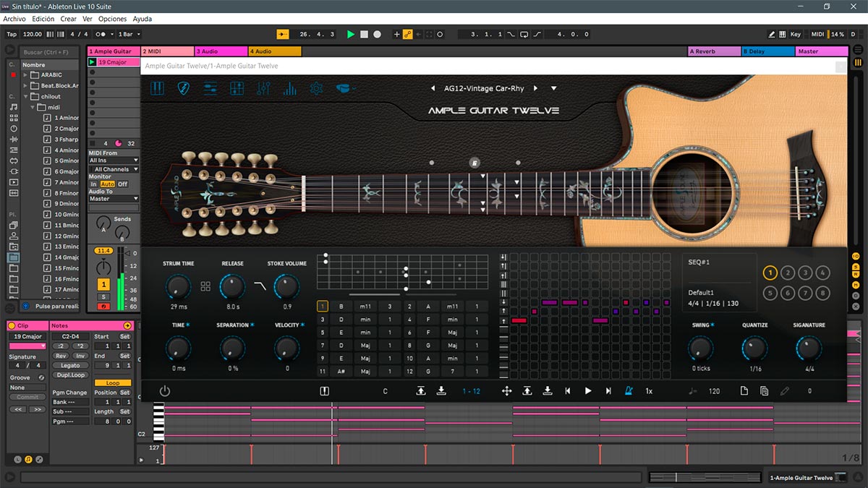Jump to sequence end in strummer
868x488 pixels.
tap(608, 391)
